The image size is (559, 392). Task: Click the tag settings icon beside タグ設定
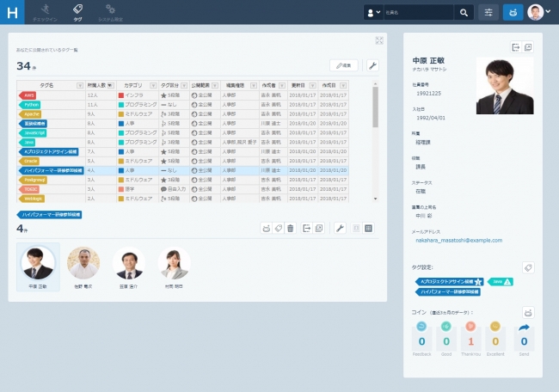[529, 268]
